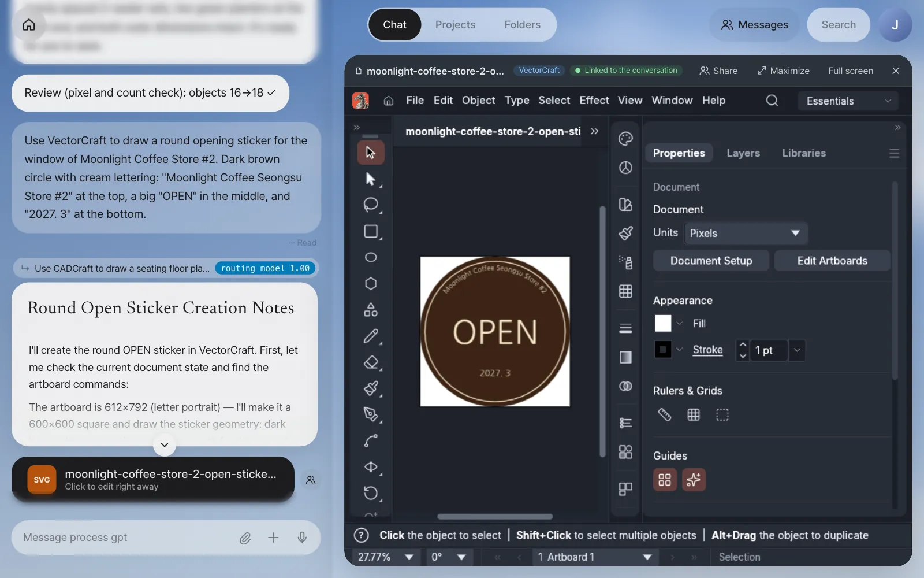Open the Projects tab
This screenshot has height=578, width=924.
tap(456, 25)
